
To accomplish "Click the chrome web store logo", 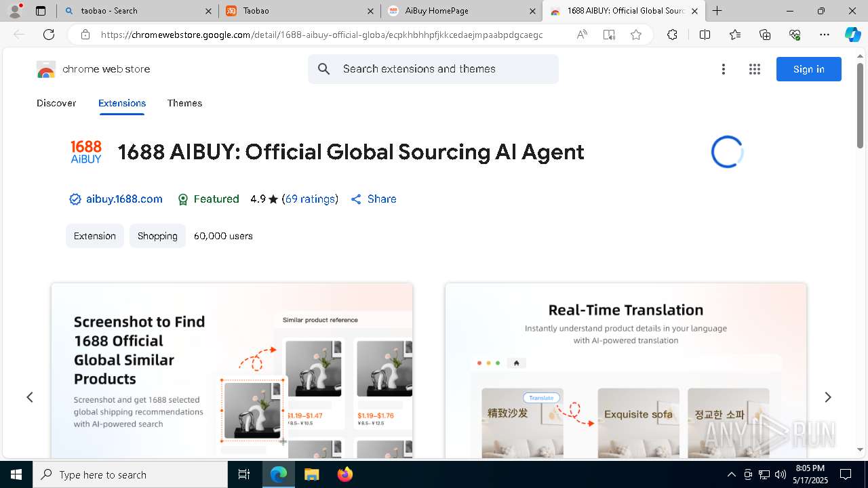I will [94, 69].
